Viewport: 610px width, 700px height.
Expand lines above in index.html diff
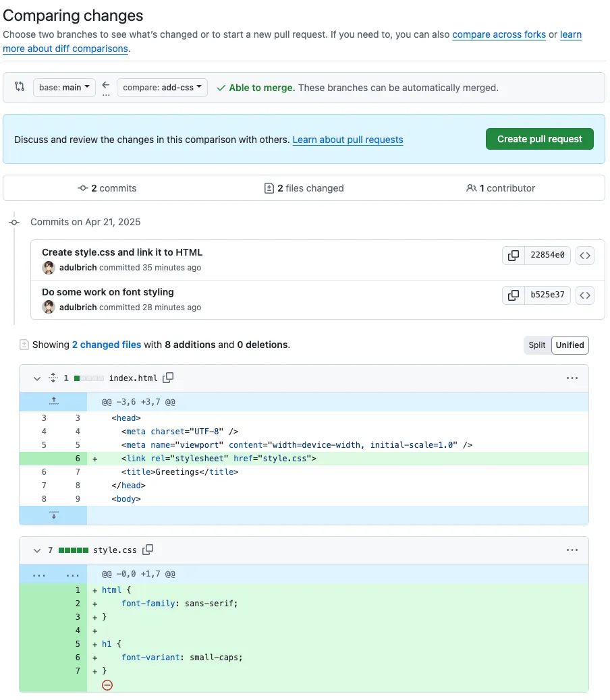tap(53, 401)
